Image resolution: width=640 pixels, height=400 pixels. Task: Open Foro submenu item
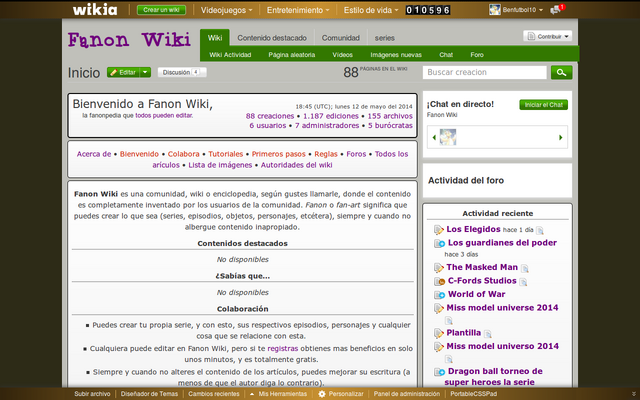(477, 55)
